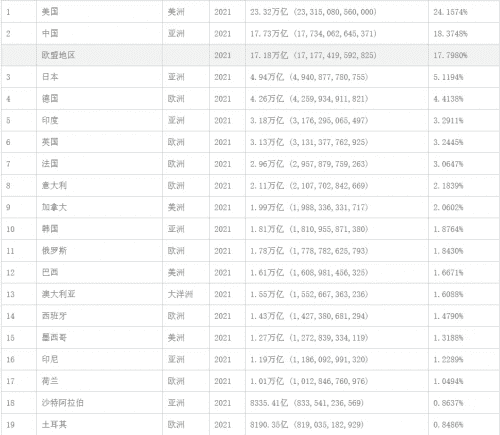Open the 沙特阿拉伯 entry

click(62, 403)
